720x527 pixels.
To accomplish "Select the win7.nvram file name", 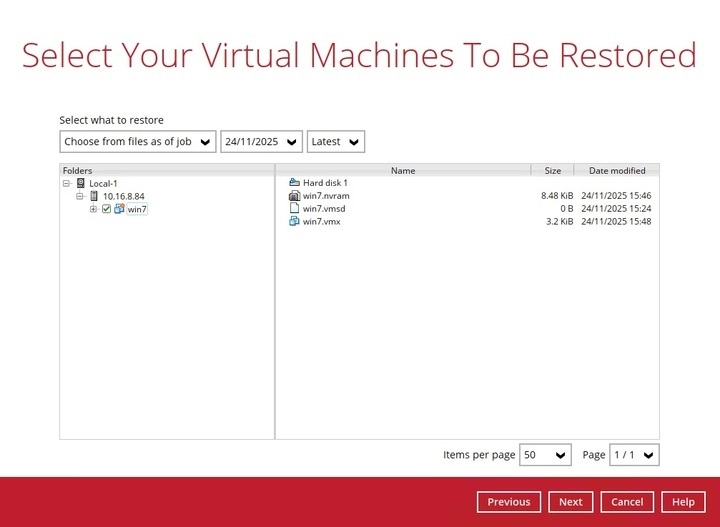I will [326, 196].
